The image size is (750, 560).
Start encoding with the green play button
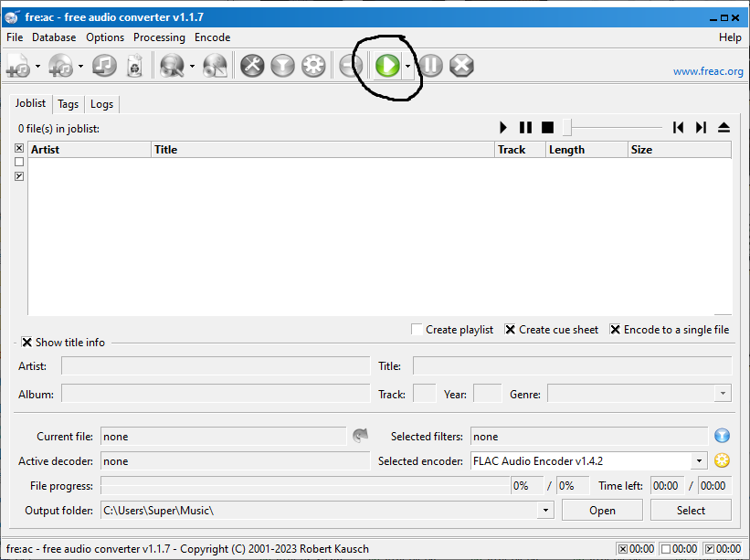[x=387, y=66]
